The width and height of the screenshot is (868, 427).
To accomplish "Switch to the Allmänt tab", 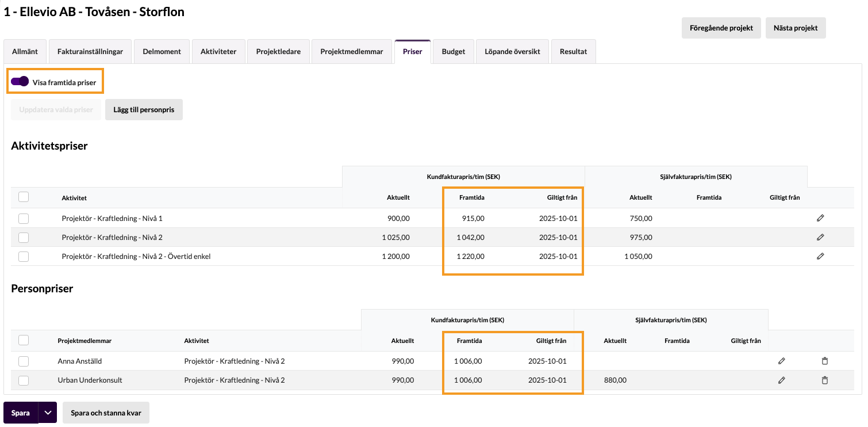I will tap(25, 51).
